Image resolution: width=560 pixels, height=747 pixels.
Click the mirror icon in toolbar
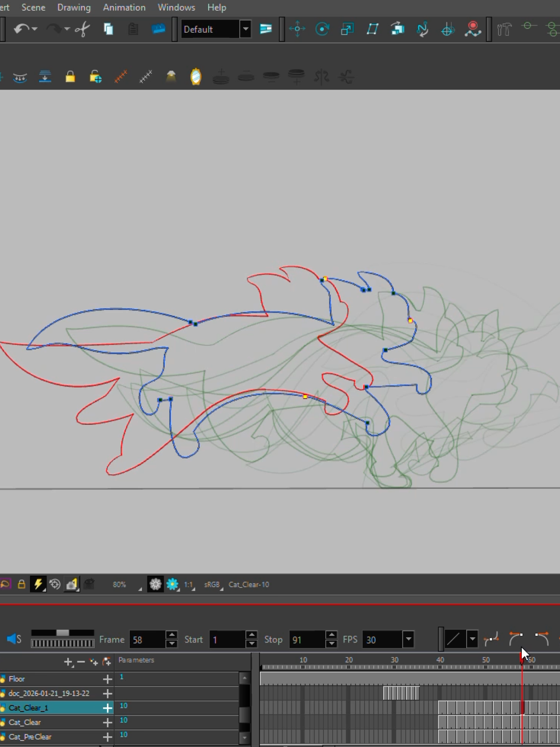coord(196,77)
